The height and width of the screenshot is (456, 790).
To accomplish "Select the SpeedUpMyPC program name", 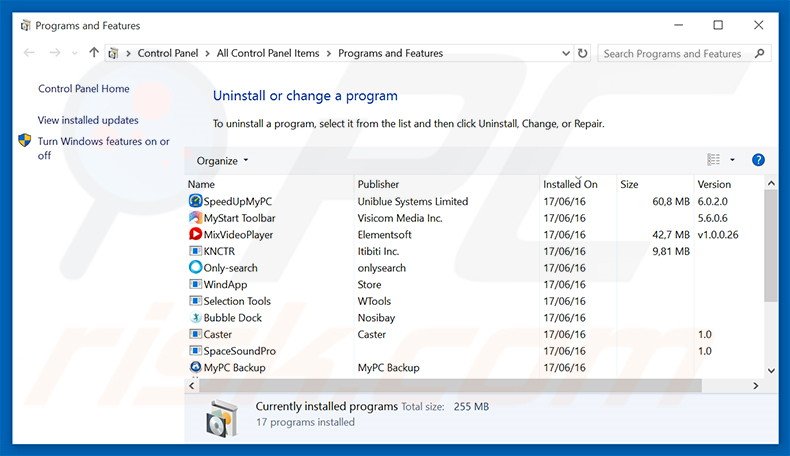I will coord(238,202).
